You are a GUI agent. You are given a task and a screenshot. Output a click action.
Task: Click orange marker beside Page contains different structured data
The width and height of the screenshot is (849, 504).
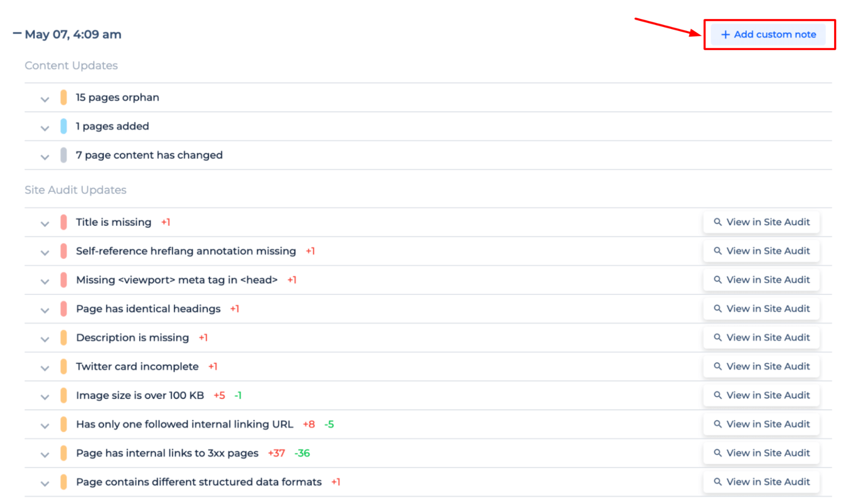click(64, 482)
